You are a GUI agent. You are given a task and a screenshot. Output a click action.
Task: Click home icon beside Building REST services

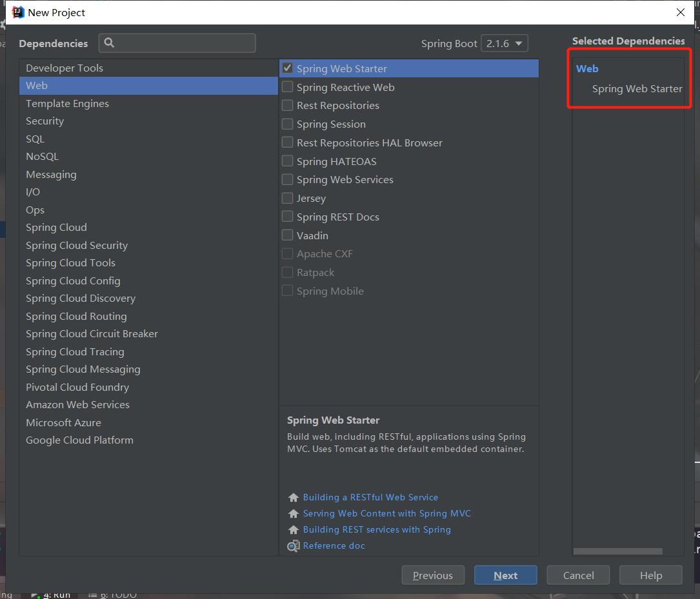294,529
